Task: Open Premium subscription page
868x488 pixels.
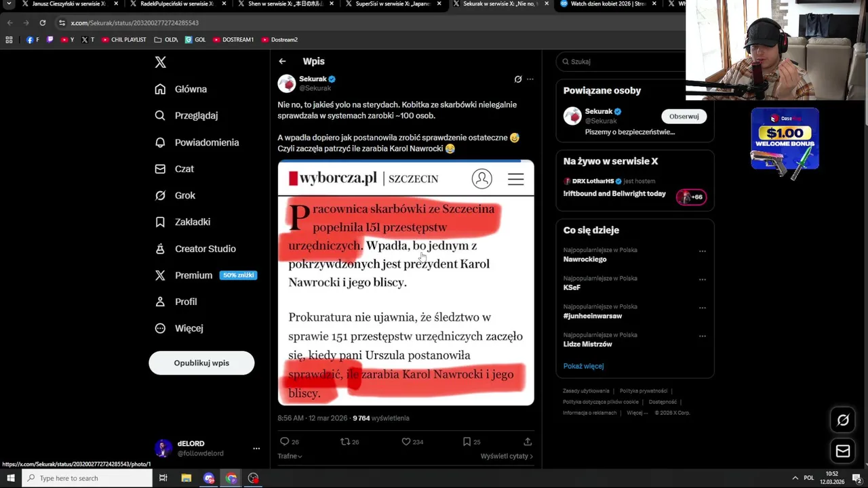Action: coord(205,275)
